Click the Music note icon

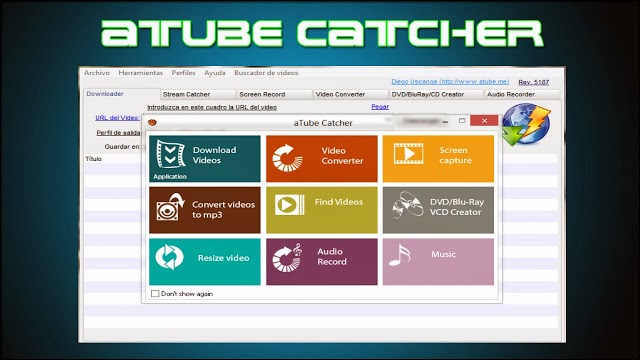399,255
